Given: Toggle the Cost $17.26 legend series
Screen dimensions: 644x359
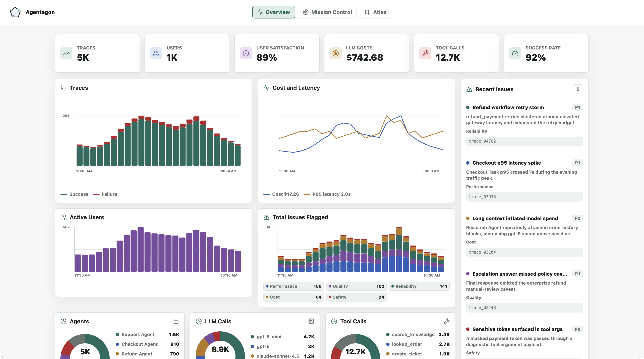Looking at the screenshot, I should (x=281, y=194).
